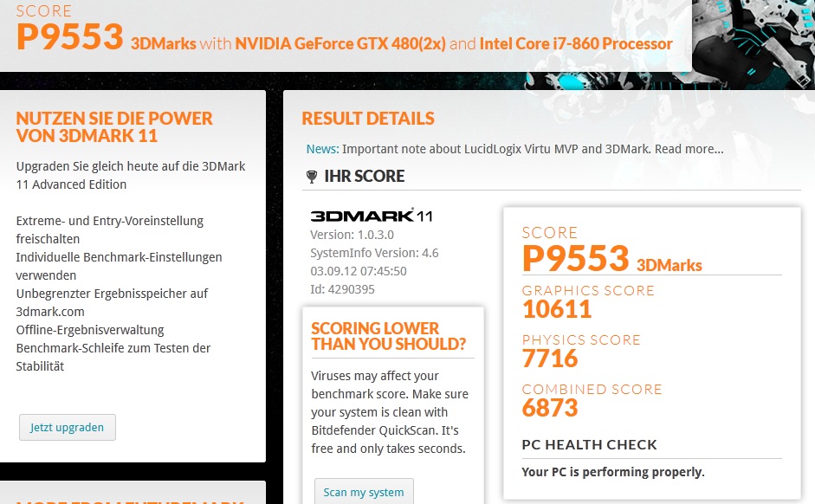Click the Intel Core i7-860 Processor text
Screen dimensions: 815x504
(576, 43)
